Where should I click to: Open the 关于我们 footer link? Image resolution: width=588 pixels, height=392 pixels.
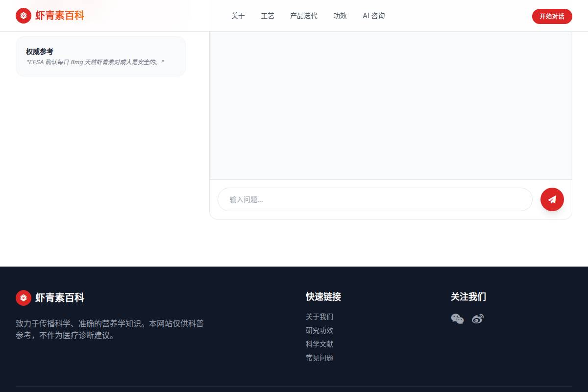click(319, 317)
